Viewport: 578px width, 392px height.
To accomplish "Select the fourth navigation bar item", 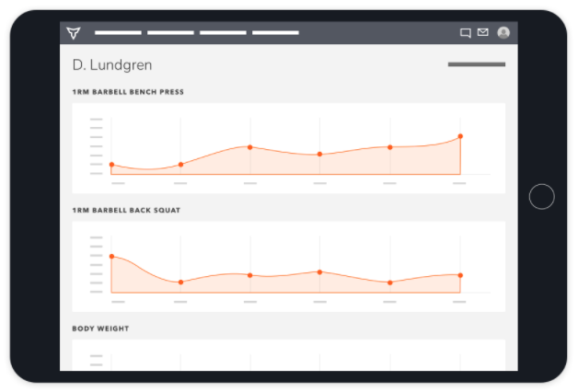I will 275,33.
